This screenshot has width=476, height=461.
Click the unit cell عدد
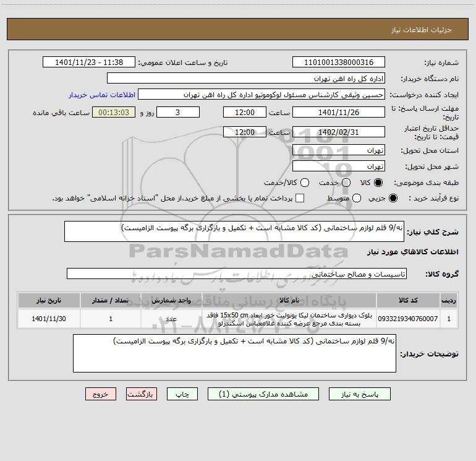pos(171,319)
